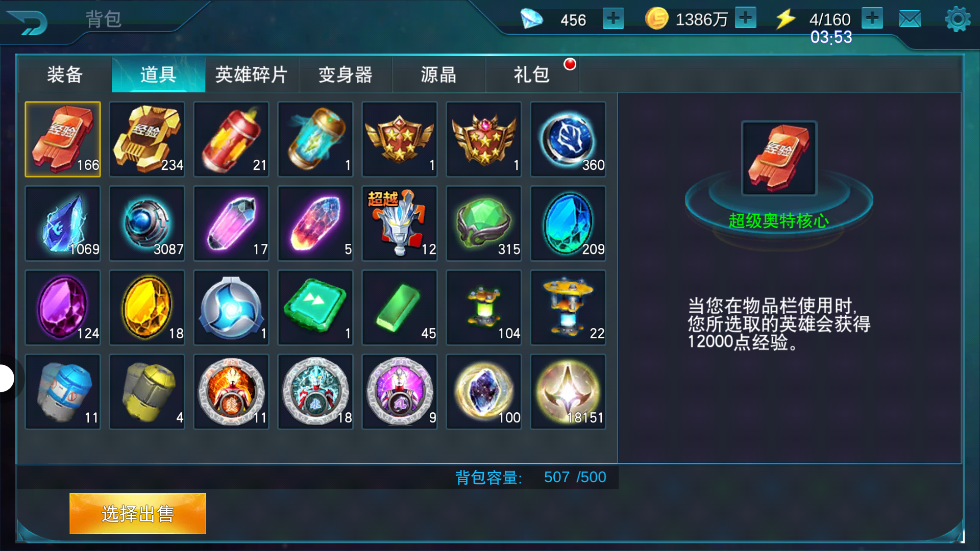The image size is (980, 551).
Task: Open the 礼包 tab with red dot
Action: pos(532,74)
